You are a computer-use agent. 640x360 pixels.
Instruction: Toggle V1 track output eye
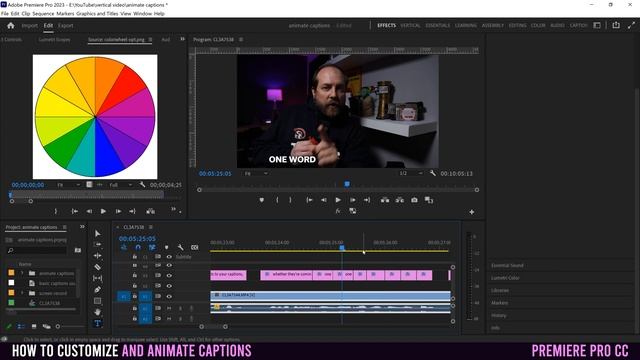[169, 296]
